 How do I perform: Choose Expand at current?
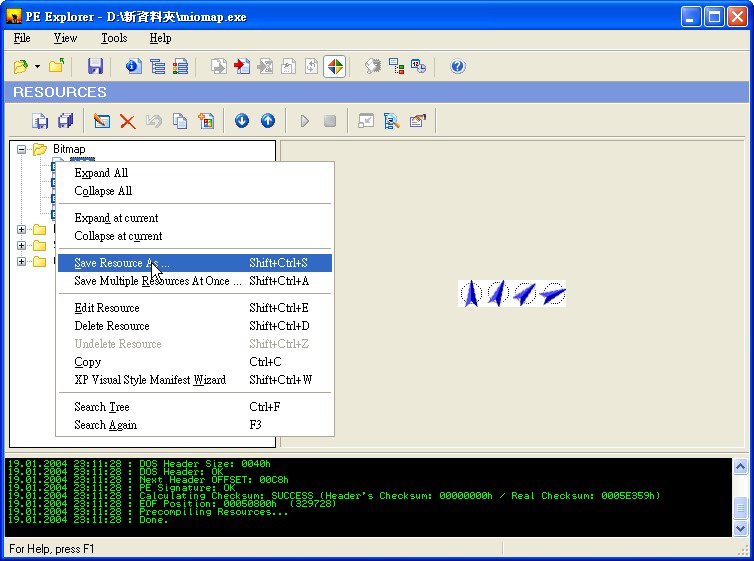(195, 218)
